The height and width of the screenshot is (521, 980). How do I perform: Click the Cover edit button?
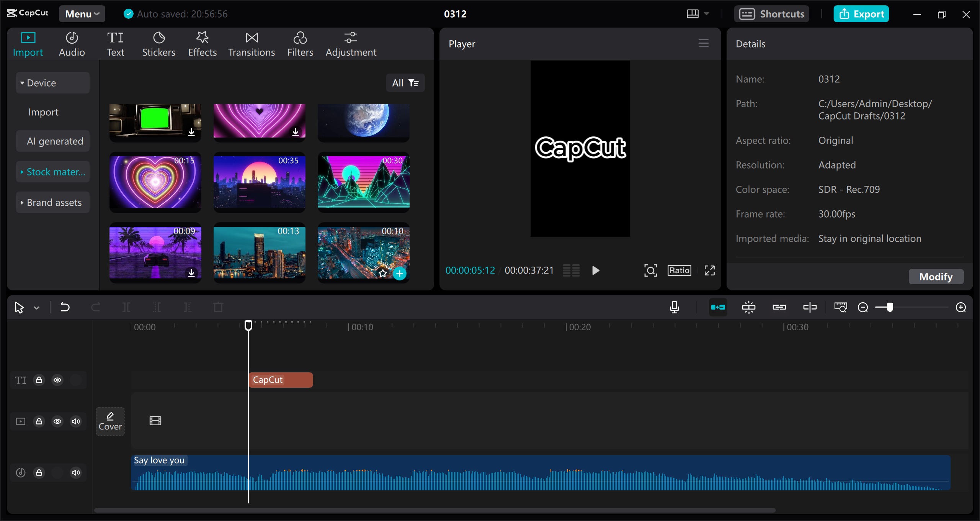(x=110, y=421)
